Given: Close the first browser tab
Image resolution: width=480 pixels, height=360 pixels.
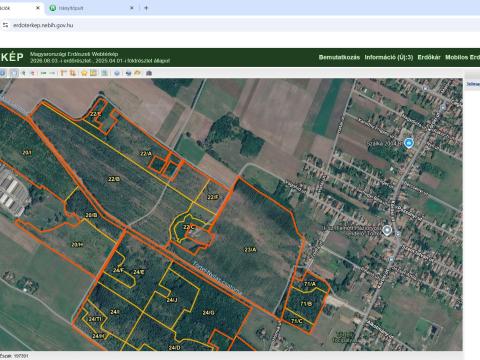Looking at the screenshot, I should [x=38, y=8].
